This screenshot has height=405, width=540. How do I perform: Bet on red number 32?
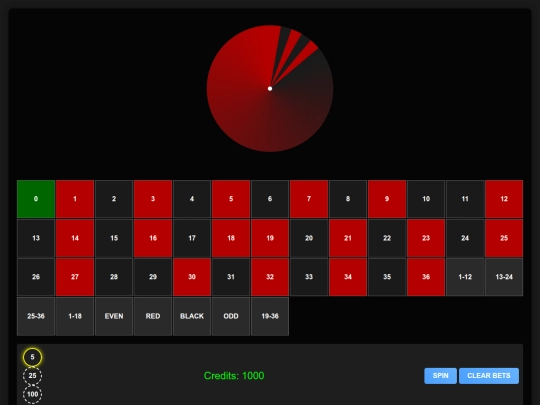(x=270, y=277)
